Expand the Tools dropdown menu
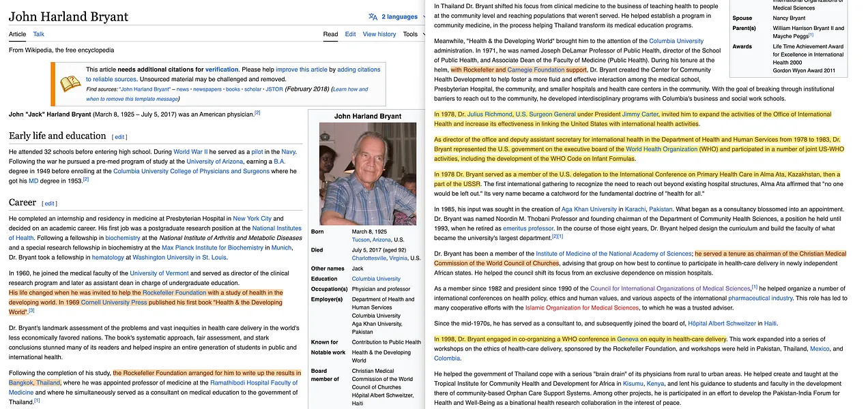Viewport: 868px width, 409px height. click(x=414, y=34)
